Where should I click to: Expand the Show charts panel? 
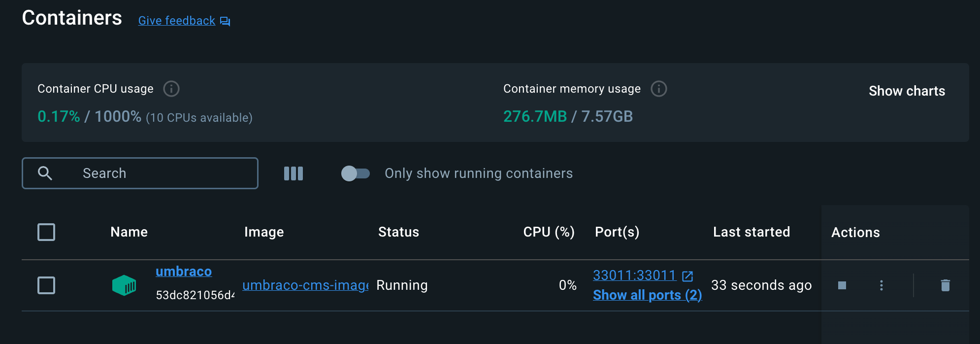pos(907,91)
